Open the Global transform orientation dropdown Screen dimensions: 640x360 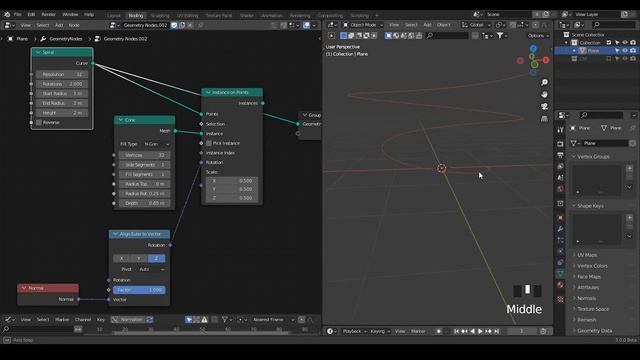click(476, 25)
